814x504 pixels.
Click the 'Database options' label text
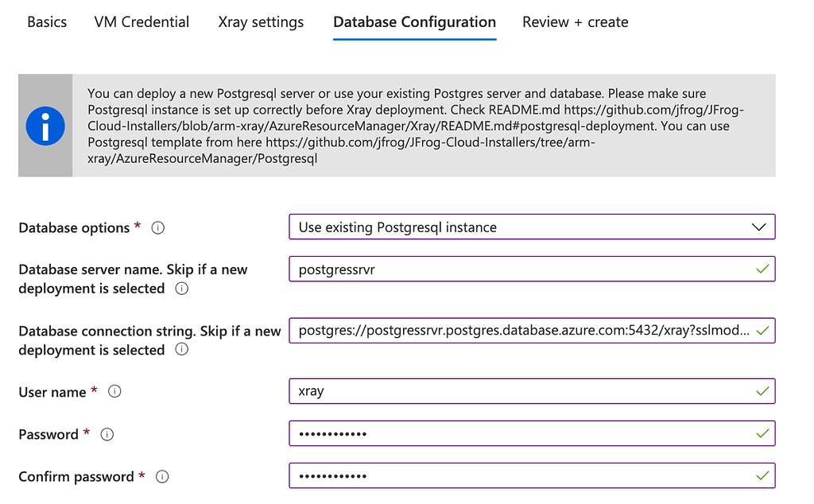[74, 228]
